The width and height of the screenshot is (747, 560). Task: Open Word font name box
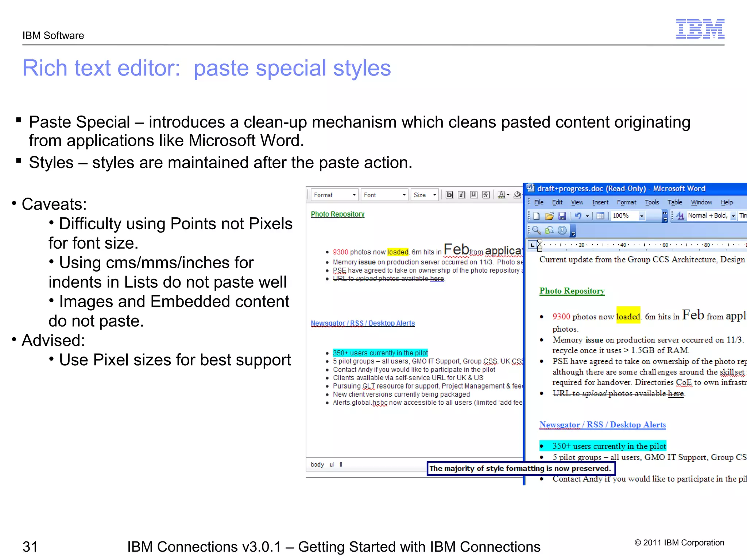743,216
